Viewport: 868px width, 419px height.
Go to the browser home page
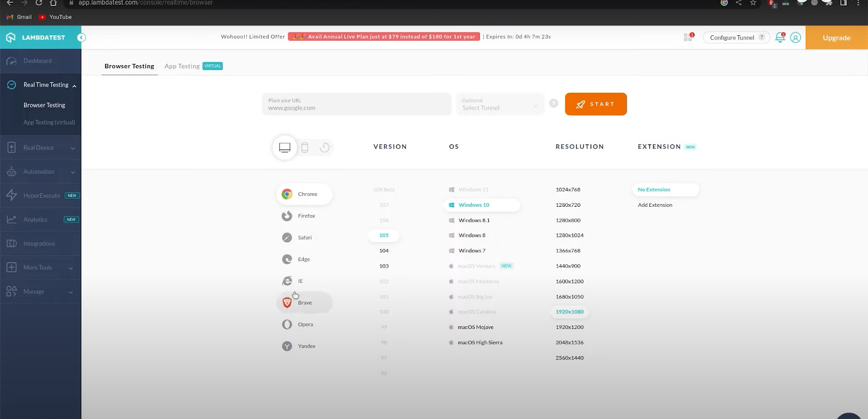53,3
